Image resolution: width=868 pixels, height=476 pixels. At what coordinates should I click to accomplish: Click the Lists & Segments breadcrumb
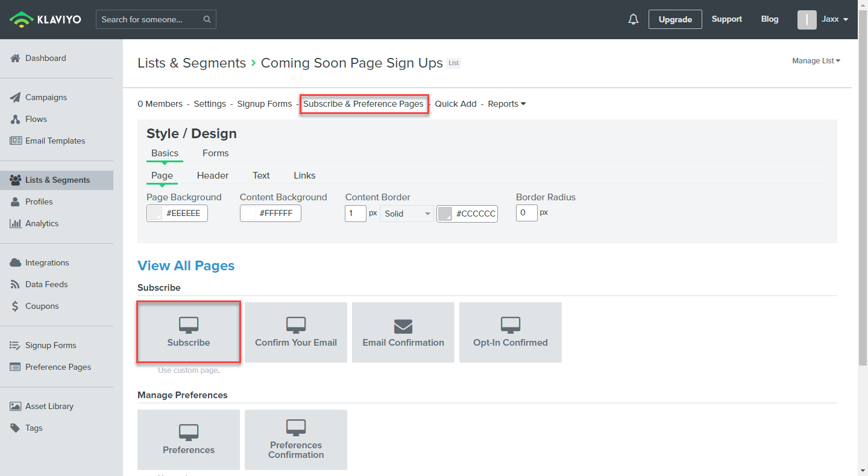192,63
